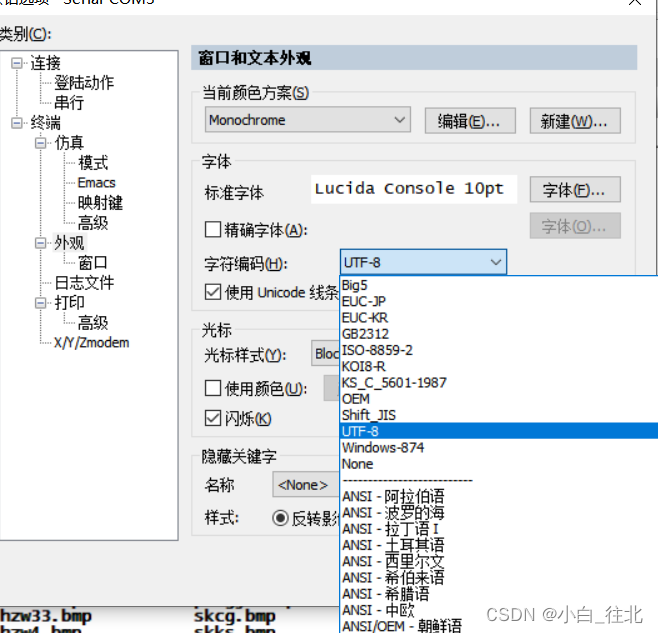Select Emacs in category tree
The height and width of the screenshot is (633, 658).
(97, 183)
